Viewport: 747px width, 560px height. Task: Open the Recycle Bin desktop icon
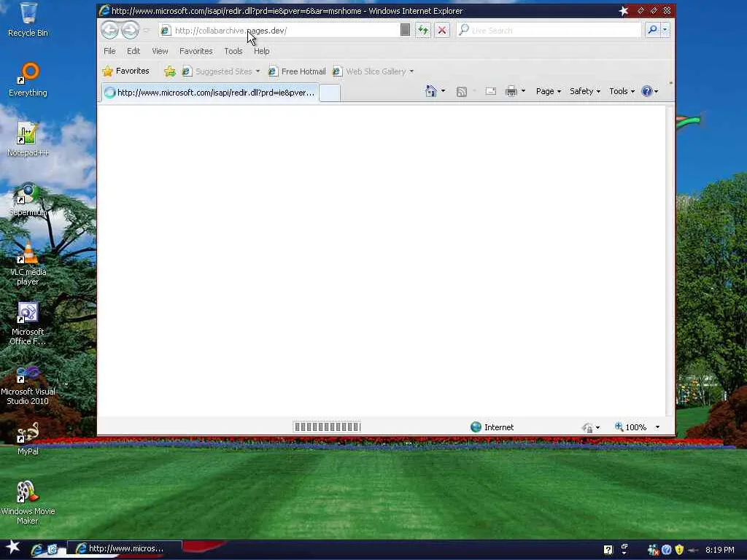28,20
